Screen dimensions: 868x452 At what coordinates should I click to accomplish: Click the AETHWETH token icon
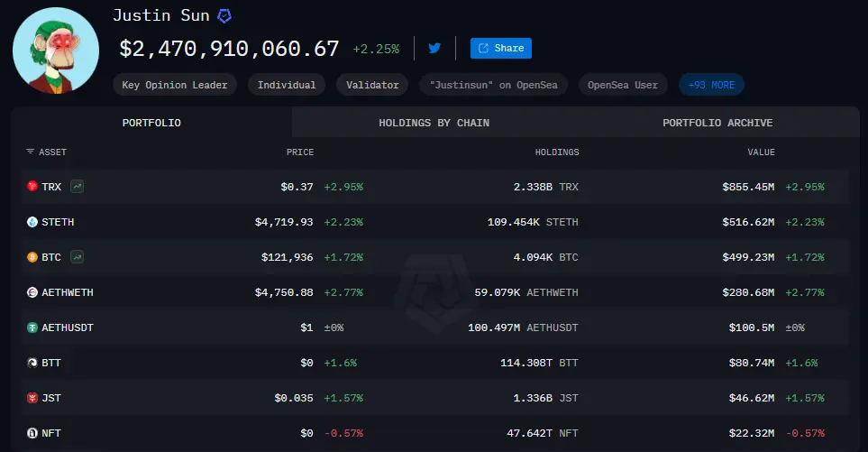[32, 292]
